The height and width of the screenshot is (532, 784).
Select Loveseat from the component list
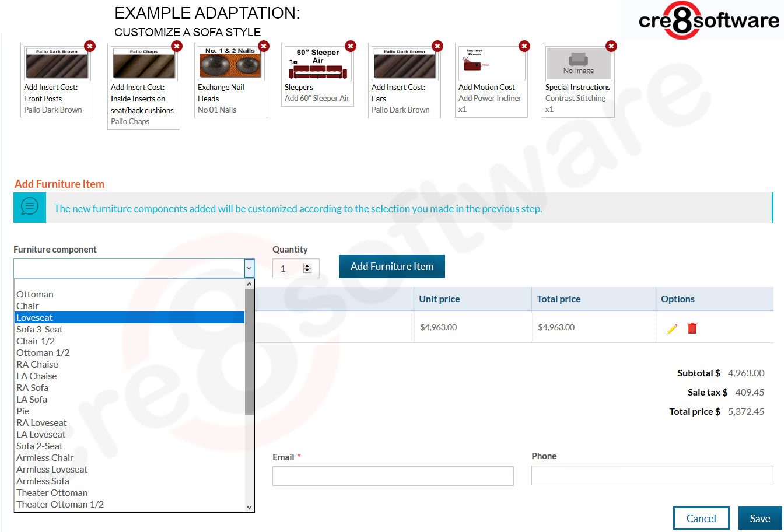35,318
